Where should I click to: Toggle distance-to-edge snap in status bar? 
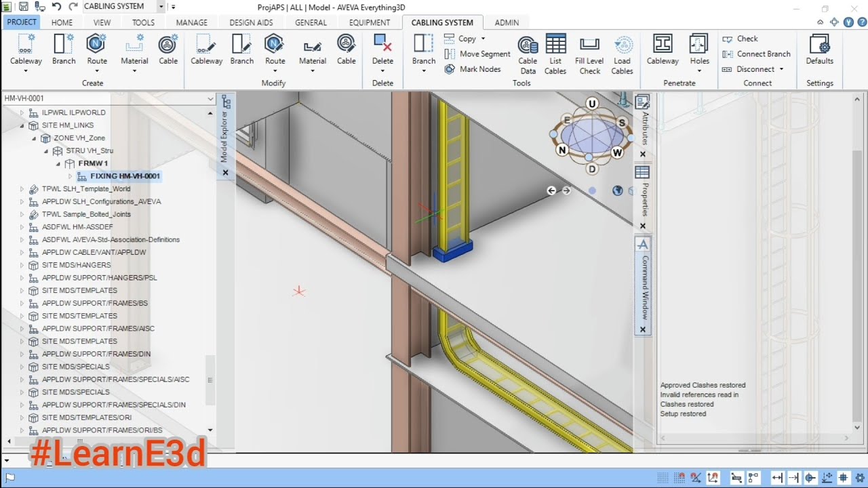pyautogui.click(x=777, y=478)
